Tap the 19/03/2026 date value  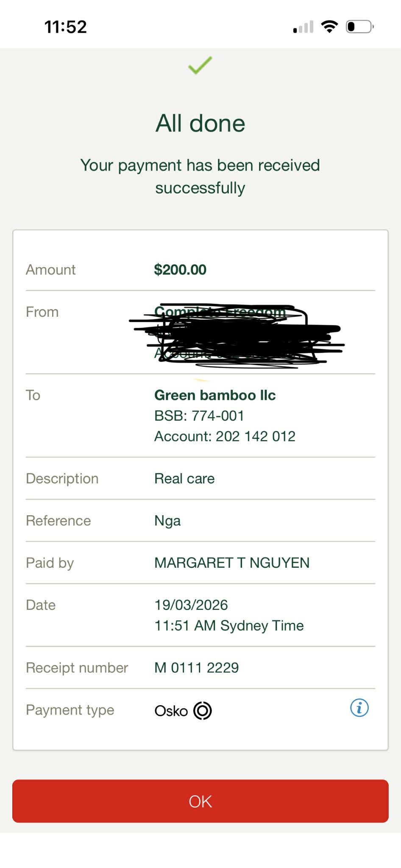(191, 605)
